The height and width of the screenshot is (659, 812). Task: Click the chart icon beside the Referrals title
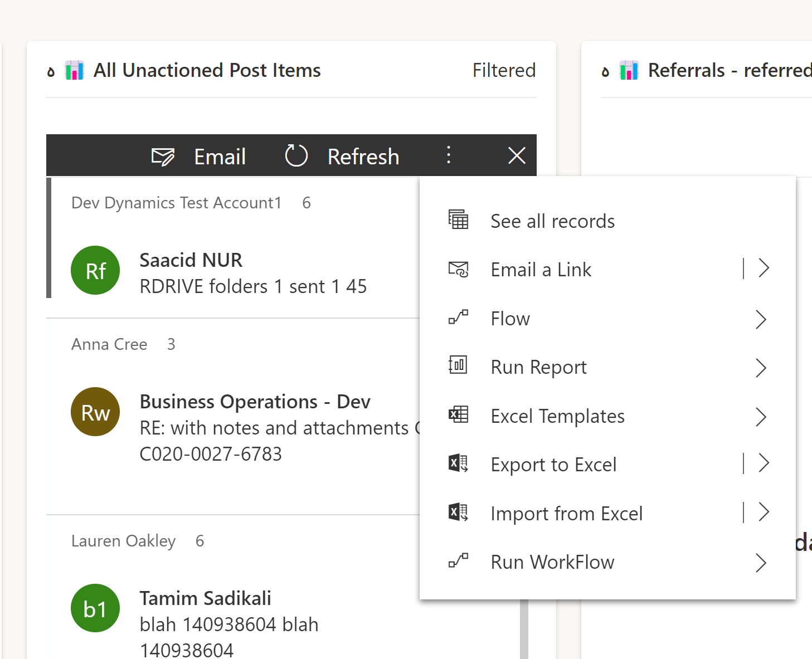click(629, 71)
